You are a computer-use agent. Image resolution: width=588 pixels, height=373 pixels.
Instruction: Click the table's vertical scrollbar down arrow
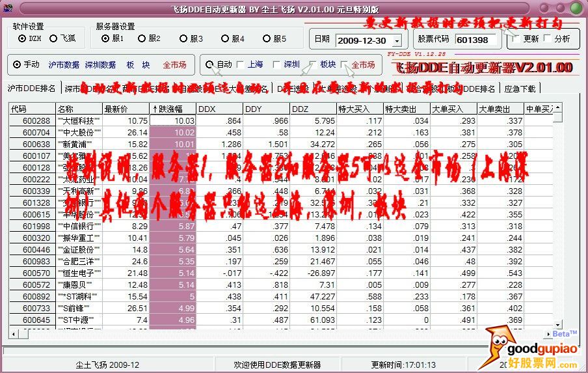point(558,325)
